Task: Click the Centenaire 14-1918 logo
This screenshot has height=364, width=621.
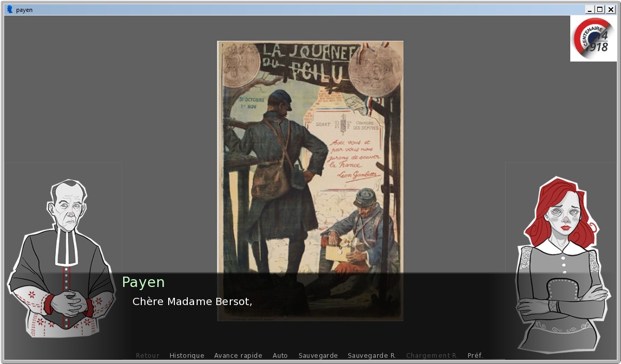Action: pos(594,38)
